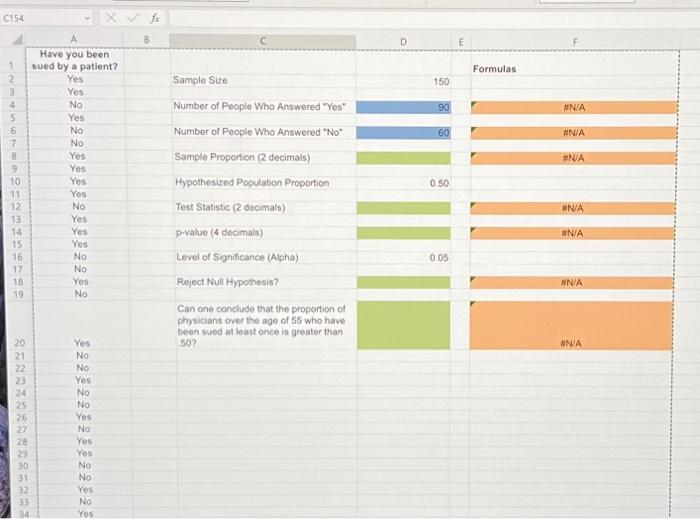Open the Name Box dropdown arrow
Image resolution: width=700 pixels, height=519 pixels.
tap(87, 18)
